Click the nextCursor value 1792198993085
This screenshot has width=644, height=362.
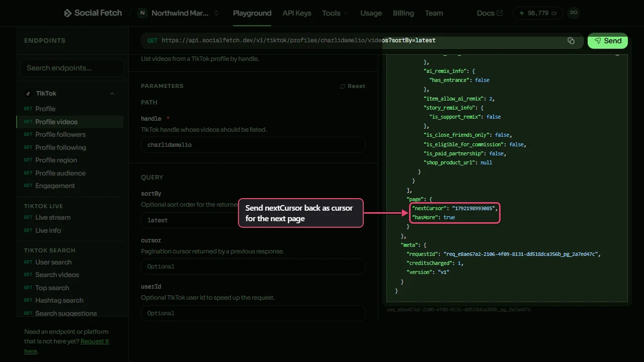pyautogui.click(x=473, y=208)
